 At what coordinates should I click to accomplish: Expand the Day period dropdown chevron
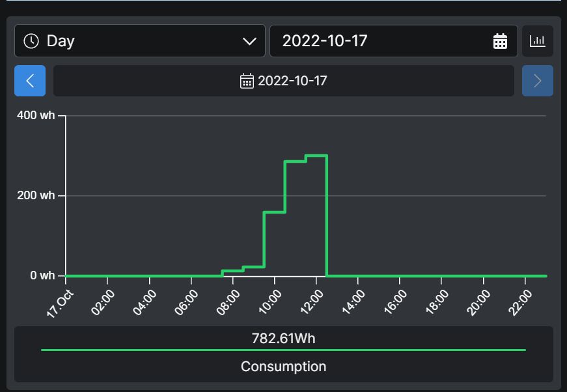(x=249, y=41)
